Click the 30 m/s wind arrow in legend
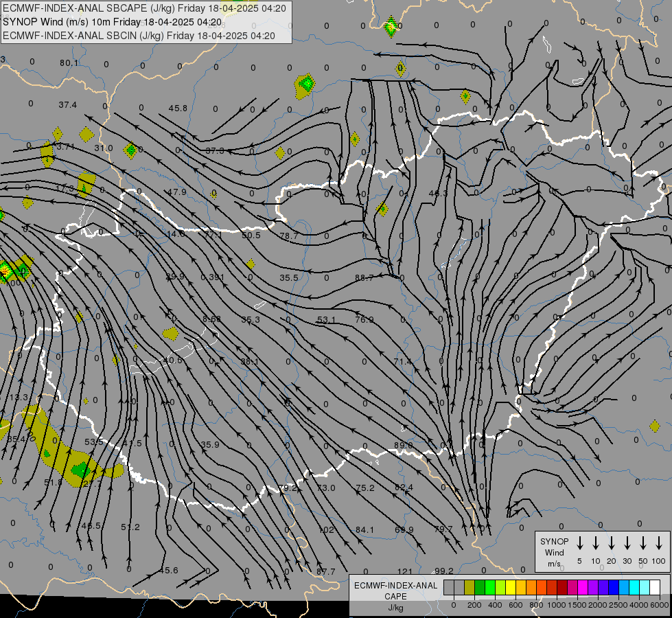This screenshot has height=618, width=672. (627, 543)
